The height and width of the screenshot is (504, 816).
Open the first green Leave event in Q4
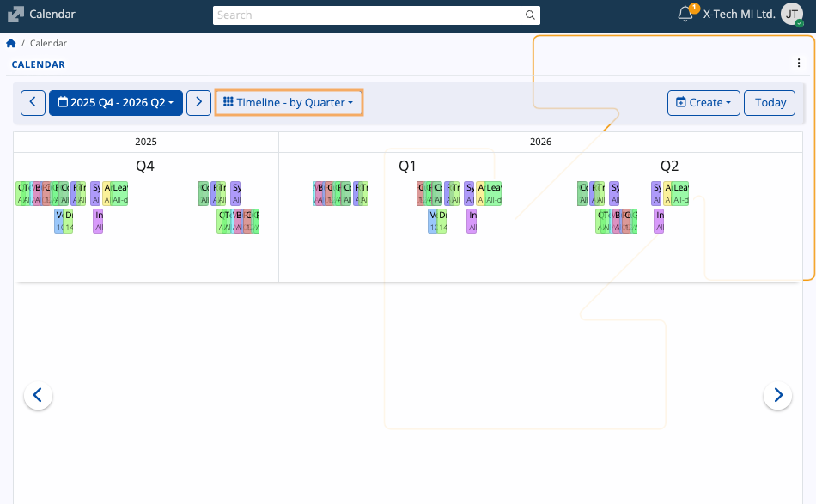pyautogui.click(x=120, y=193)
